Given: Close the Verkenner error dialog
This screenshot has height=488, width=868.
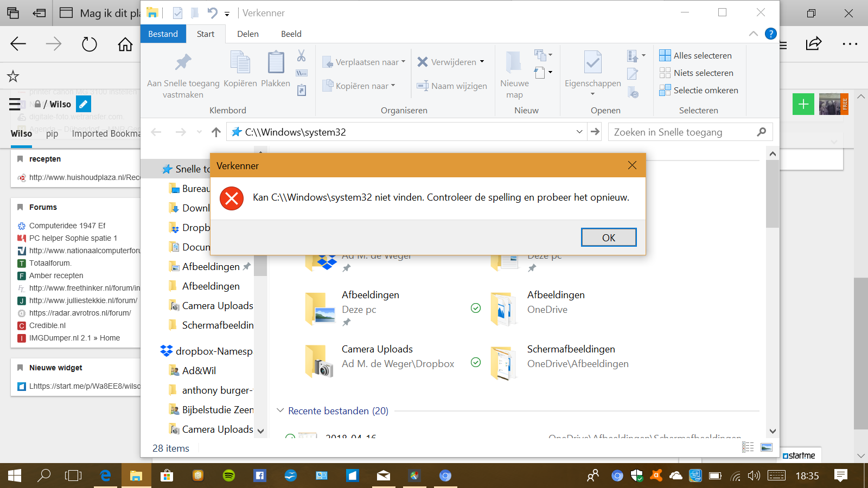Looking at the screenshot, I should [632, 165].
